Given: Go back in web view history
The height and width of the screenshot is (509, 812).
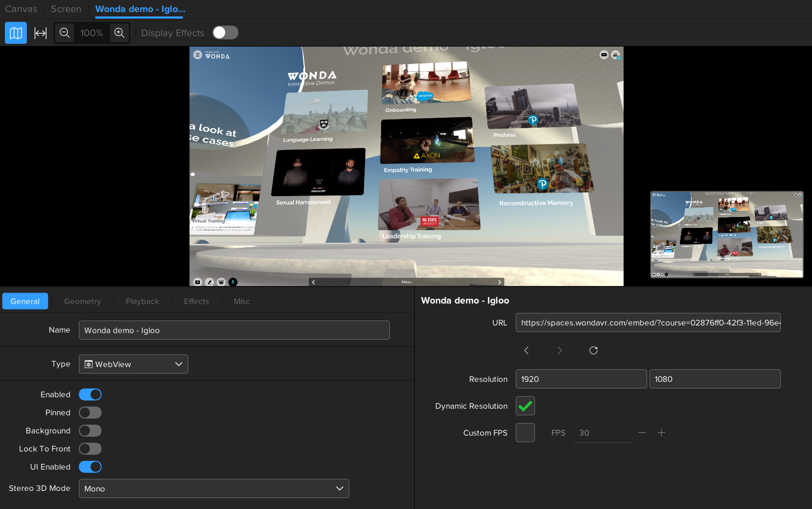Looking at the screenshot, I should point(526,351).
